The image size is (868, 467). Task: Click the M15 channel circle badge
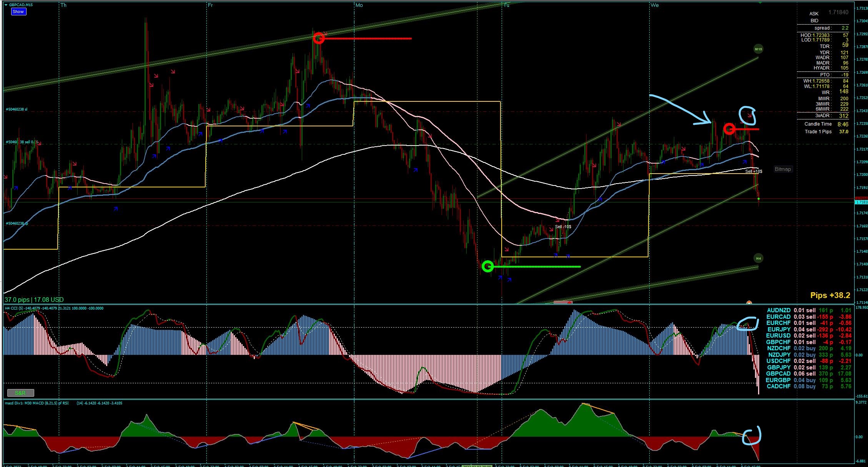tap(758, 49)
